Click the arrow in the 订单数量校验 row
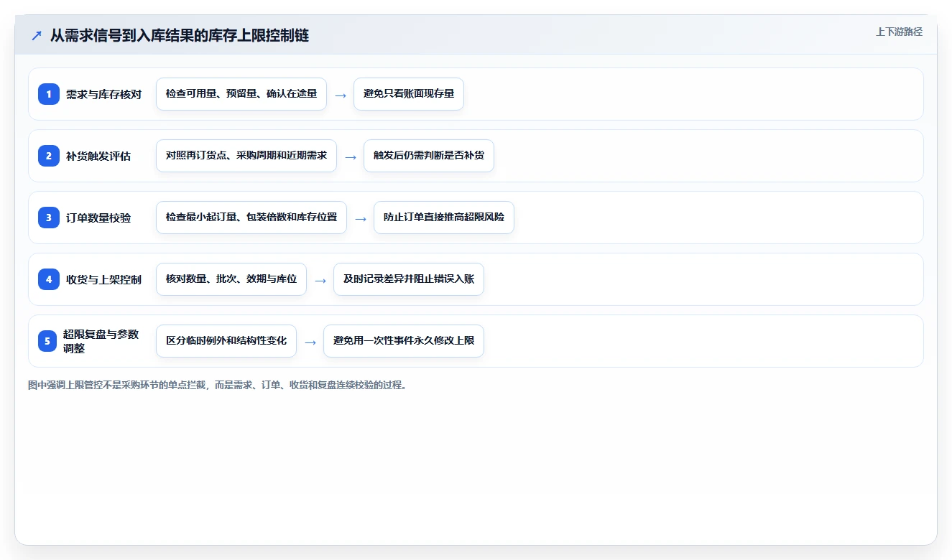 click(361, 218)
